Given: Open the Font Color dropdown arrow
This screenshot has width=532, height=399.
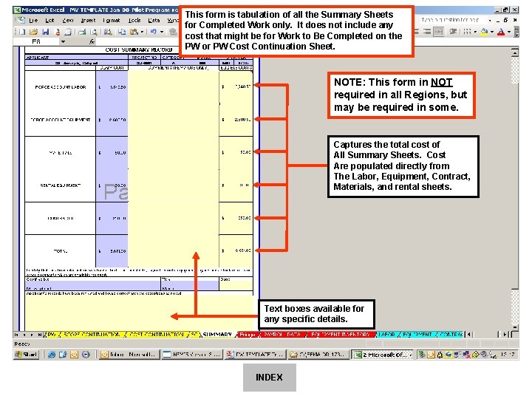Looking at the screenshot, I should pos(508,32).
